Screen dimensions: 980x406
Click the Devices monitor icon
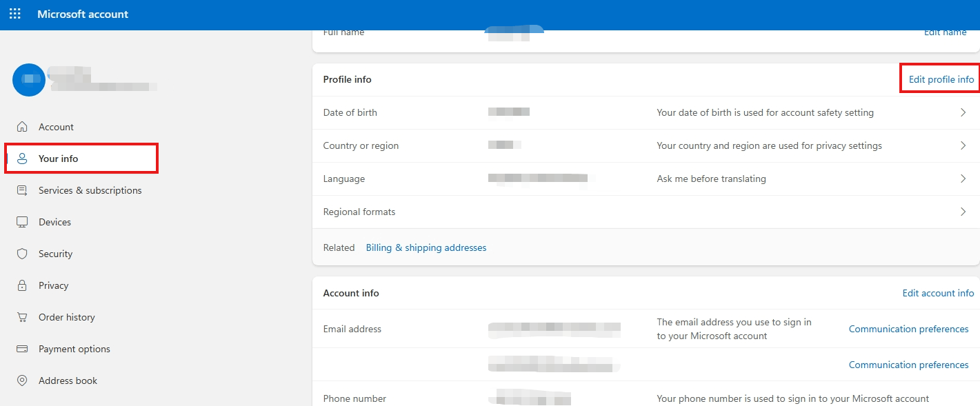coord(22,222)
